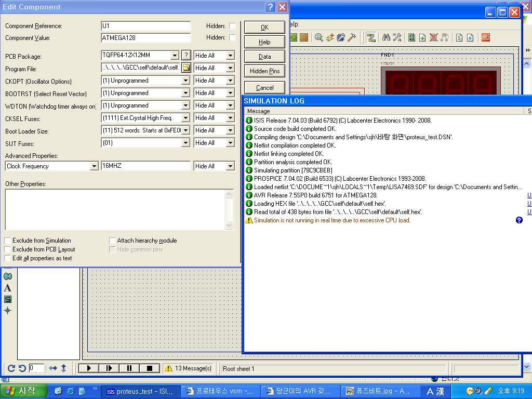The image size is (532, 399).
Task: Click the help question mark in simulation log
Action: (x=518, y=220)
